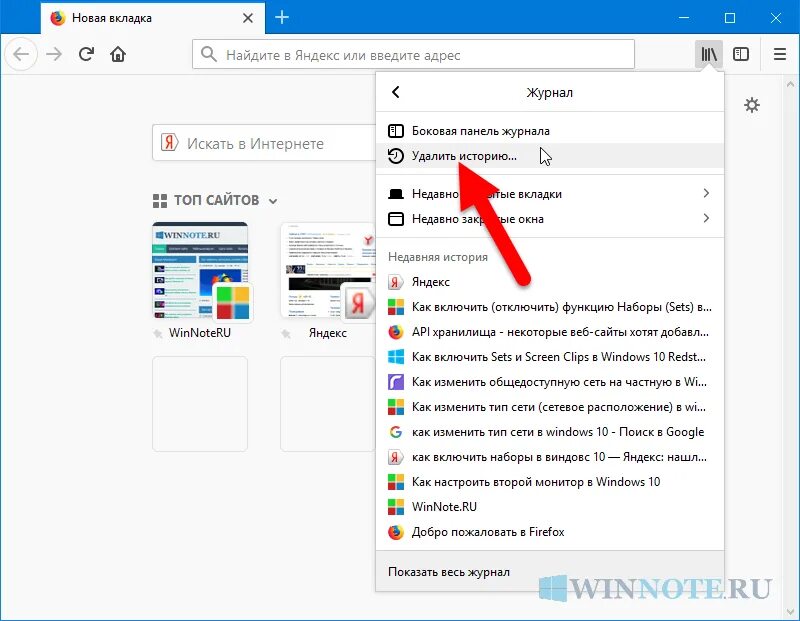Viewport: 800px width, 621px height.
Task: Open Sets и Screen Clips history entry
Action: (550, 357)
